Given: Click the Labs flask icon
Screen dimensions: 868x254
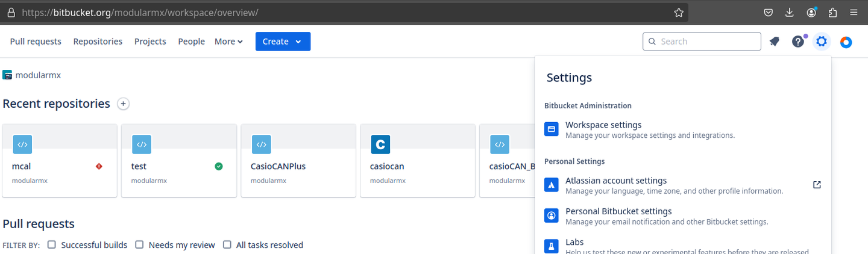Looking at the screenshot, I should (552, 246).
